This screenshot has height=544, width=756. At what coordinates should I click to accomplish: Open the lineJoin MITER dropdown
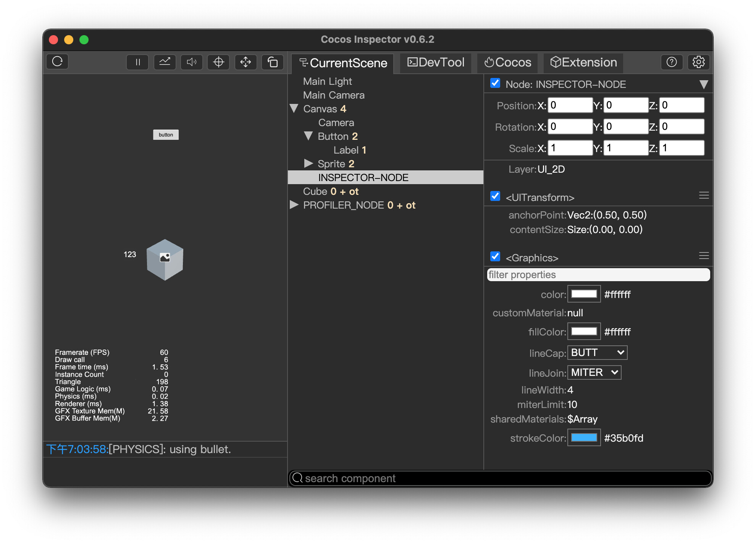click(594, 372)
